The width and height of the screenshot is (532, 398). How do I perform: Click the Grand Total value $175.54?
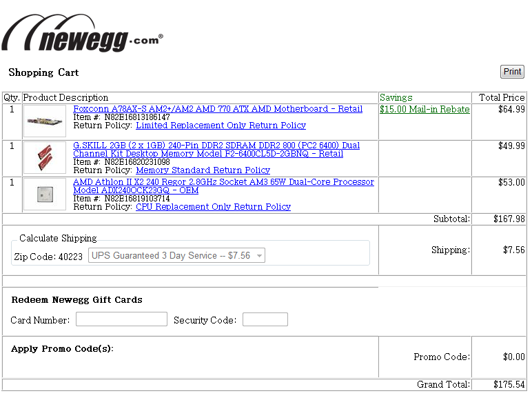[509, 384]
